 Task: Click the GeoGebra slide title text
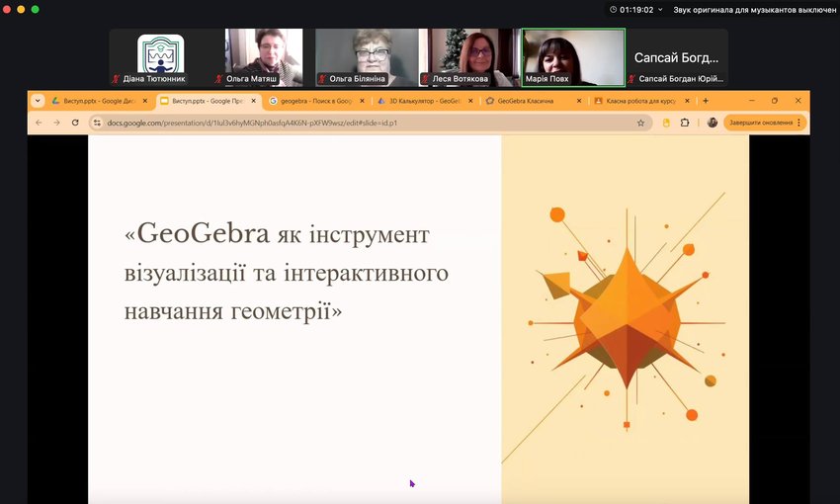coord(286,272)
